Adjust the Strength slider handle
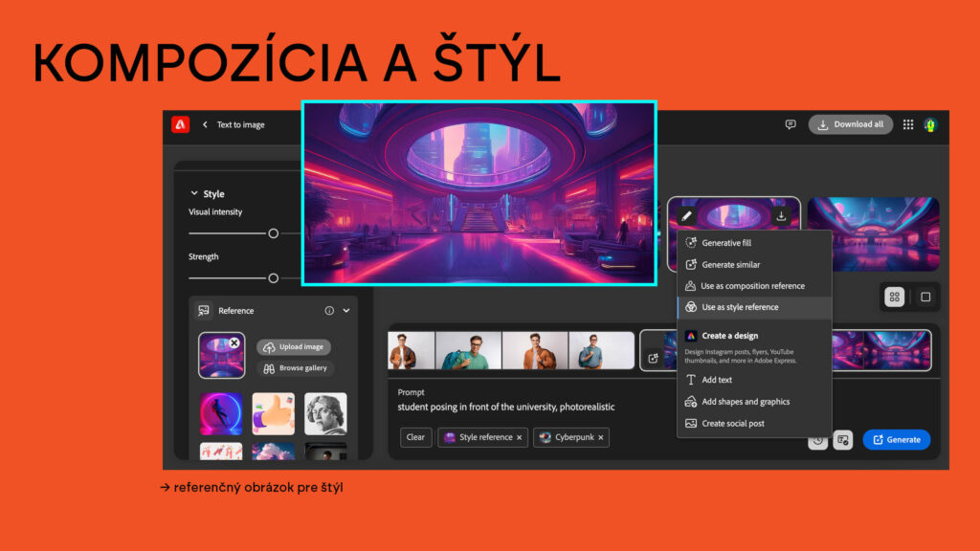The height and width of the screenshot is (551, 980). pyautogui.click(x=273, y=278)
